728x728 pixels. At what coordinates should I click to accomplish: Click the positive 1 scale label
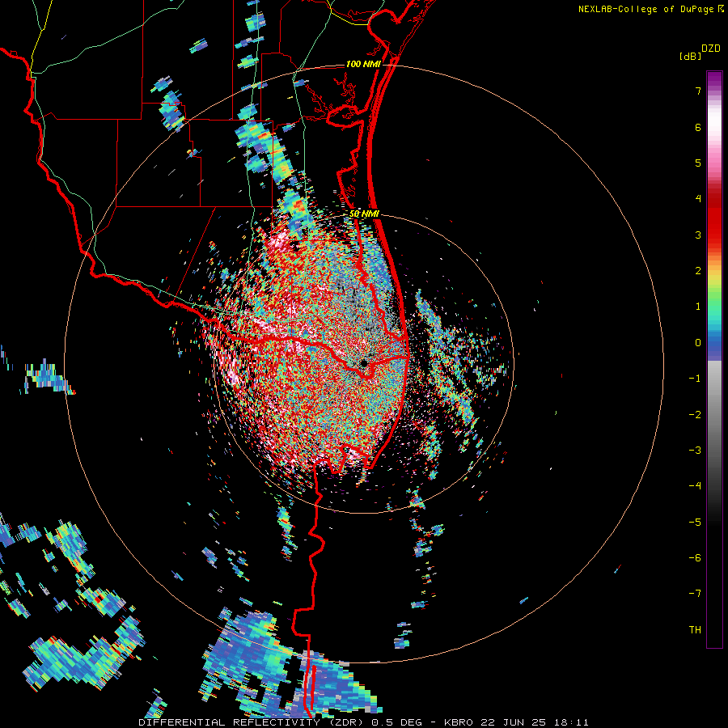(698, 307)
